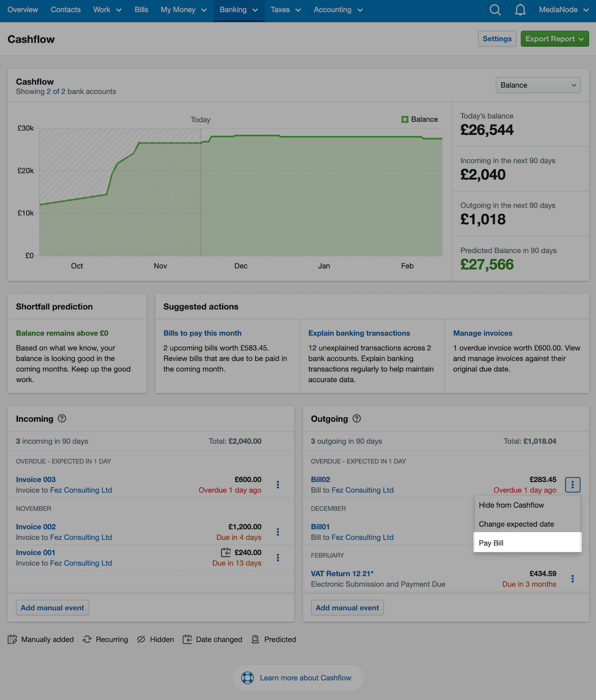
Task: Expand the Banking menu
Action: click(239, 10)
